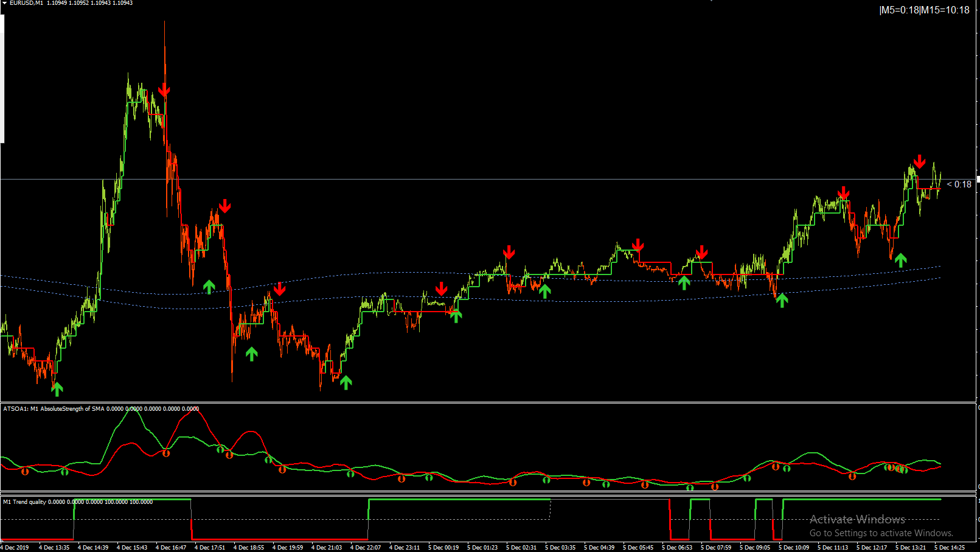980x552 pixels.
Task: Select the red down-arrow marker at the ATSOA1 line crossover
Action: (x=166, y=453)
